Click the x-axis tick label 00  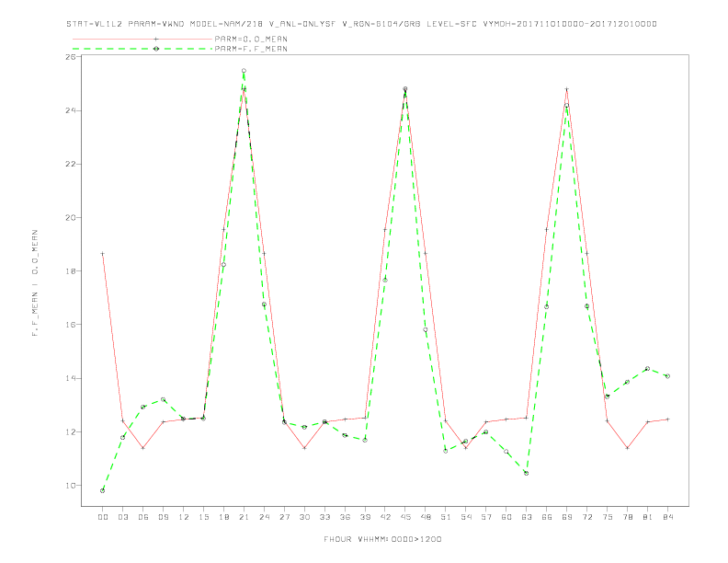pos(102,517)
